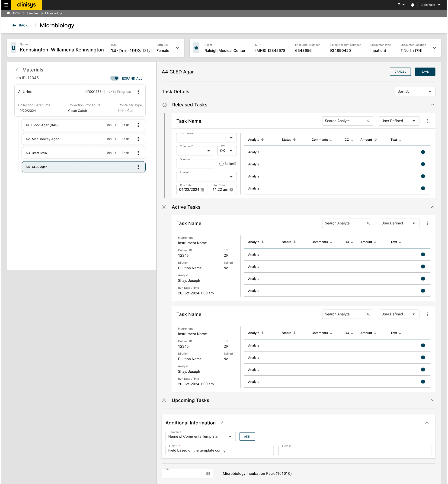The image size is (448, 484).
Task: Go to Microbiology breadcrumb
Action: (54, 13)
